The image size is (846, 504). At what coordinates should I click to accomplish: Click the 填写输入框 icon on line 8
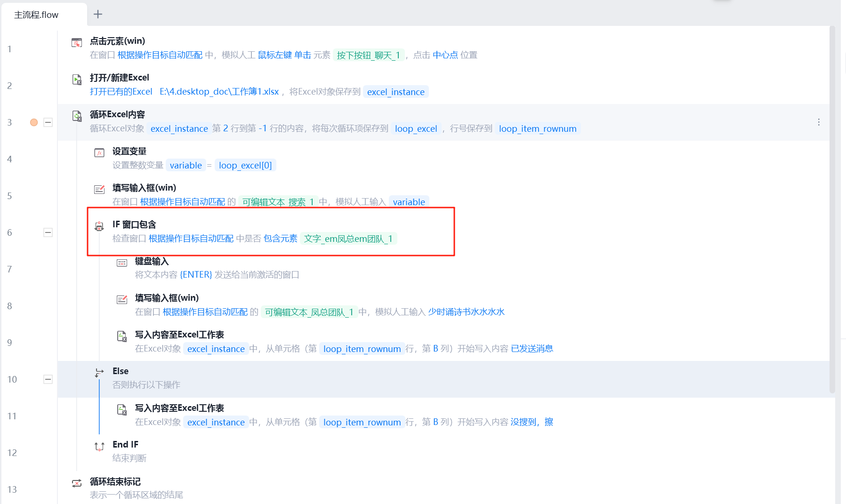(x=122, y=299)
